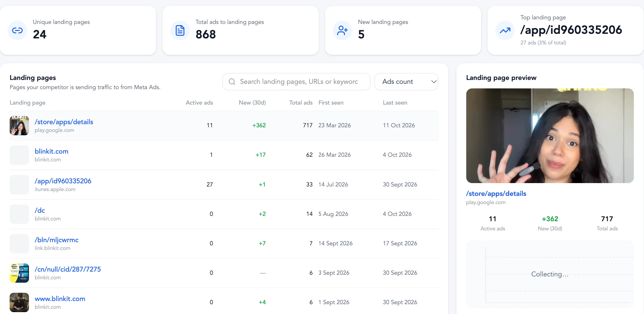Click the 868 total ads value
The width and height of the screenshot is (644, 314).
point(205,35)
